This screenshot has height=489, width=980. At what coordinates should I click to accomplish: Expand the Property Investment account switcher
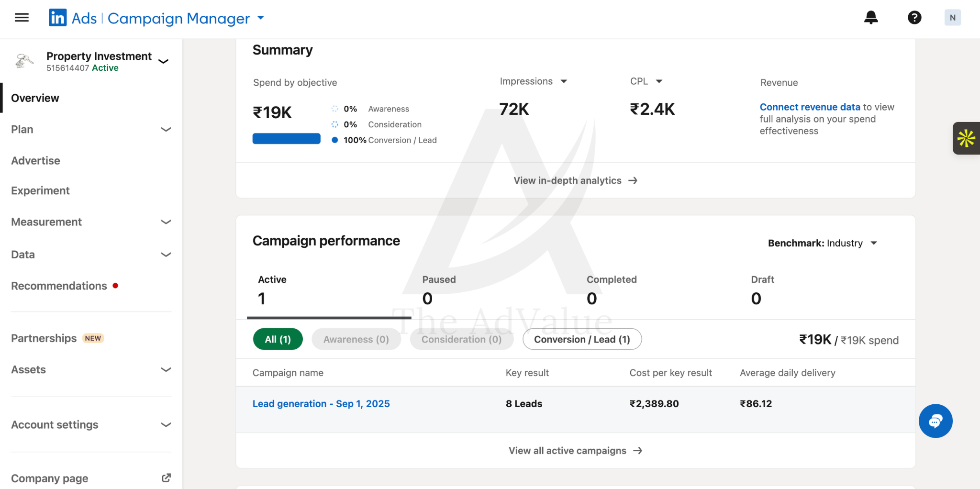[164, 61]
